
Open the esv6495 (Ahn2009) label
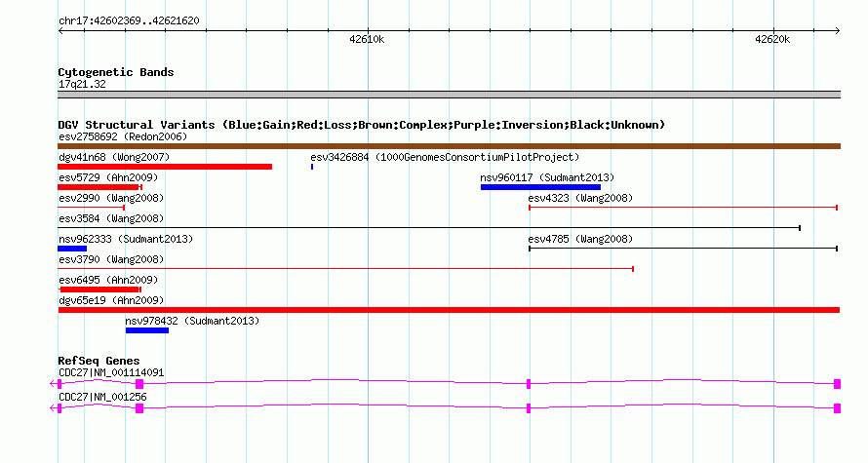point(108,280)
